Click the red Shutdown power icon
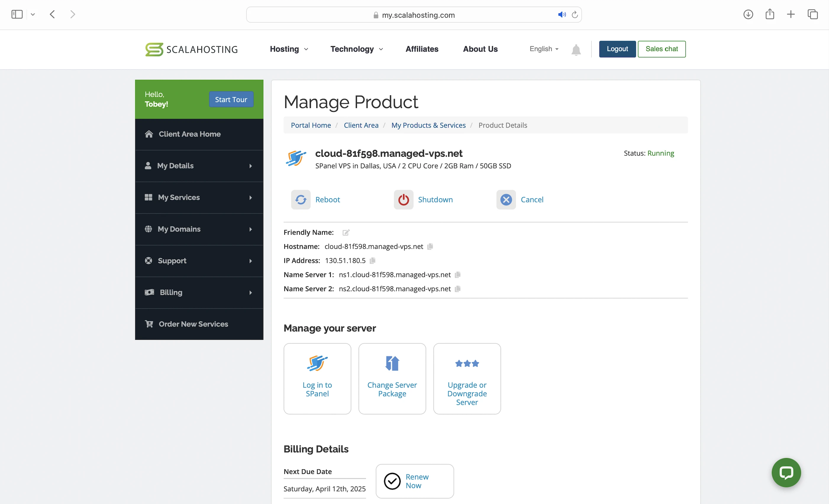Viewport: 829px width, 504px height. (403, 200)
